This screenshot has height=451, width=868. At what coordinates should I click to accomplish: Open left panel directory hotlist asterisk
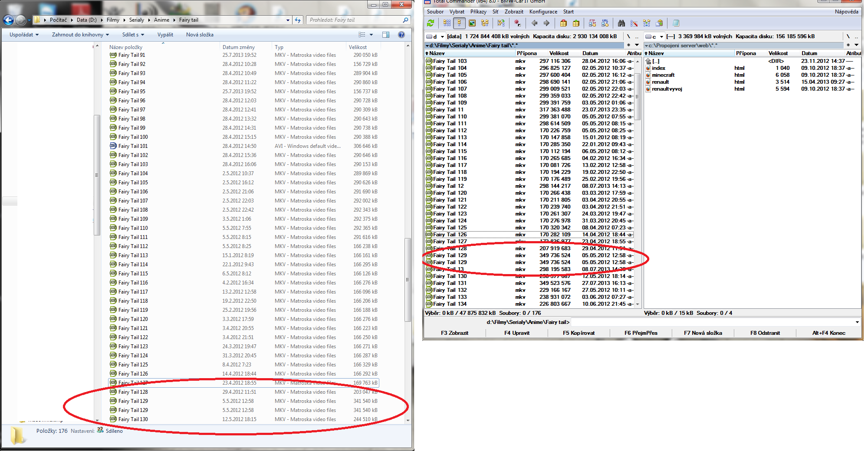(x=628, y=45)
